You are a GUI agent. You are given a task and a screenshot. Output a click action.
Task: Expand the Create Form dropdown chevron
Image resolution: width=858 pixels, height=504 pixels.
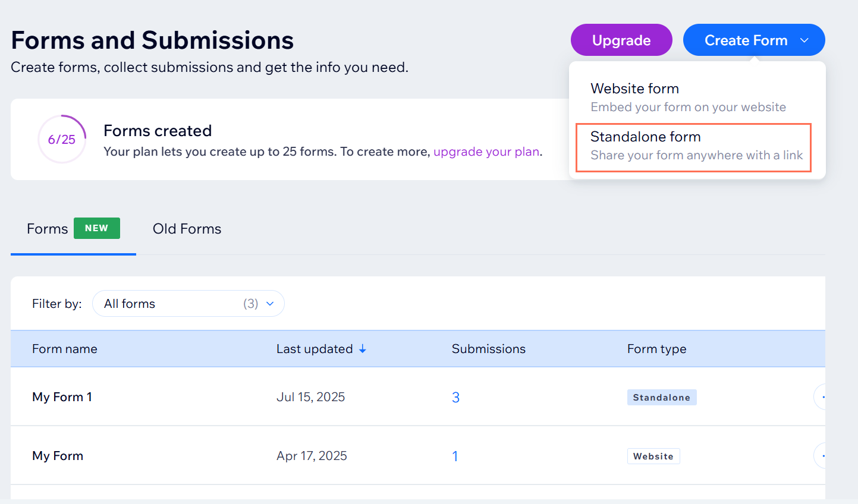coord(804,40)
